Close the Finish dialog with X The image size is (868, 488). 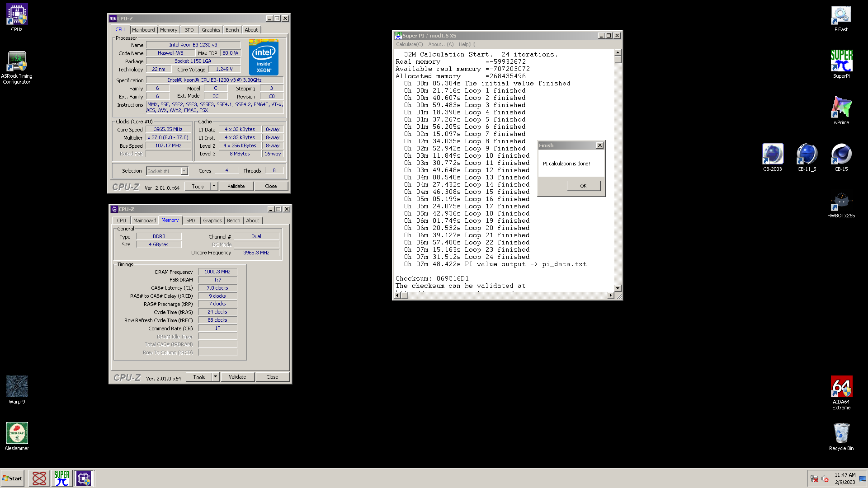tap(600, 145)
